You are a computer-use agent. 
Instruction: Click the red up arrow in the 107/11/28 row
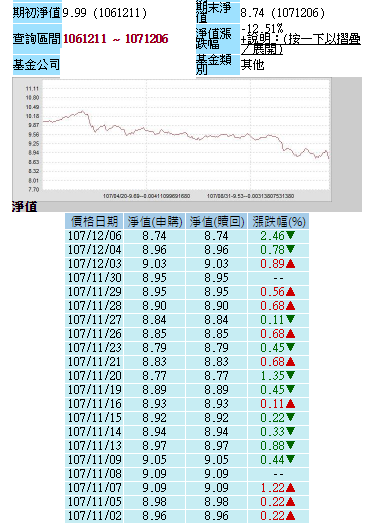coord(291,306)
